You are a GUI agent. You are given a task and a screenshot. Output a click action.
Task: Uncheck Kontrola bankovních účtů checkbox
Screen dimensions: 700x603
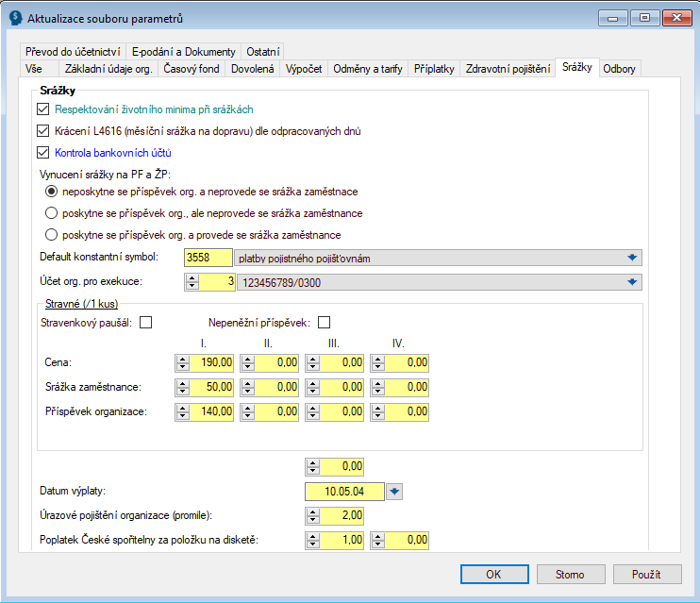pyautogui.click(x=42, y=152)
